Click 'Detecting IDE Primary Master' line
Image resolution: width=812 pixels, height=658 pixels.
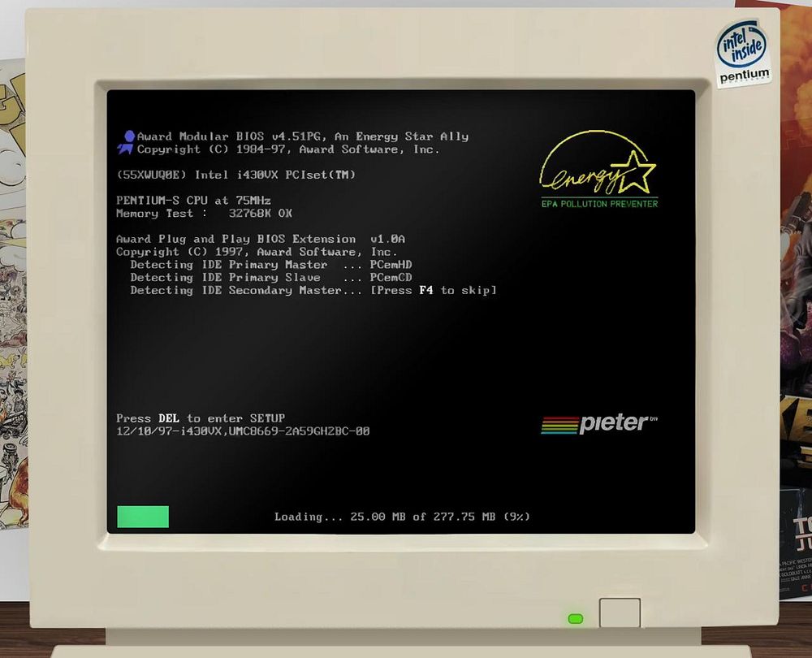271,264
